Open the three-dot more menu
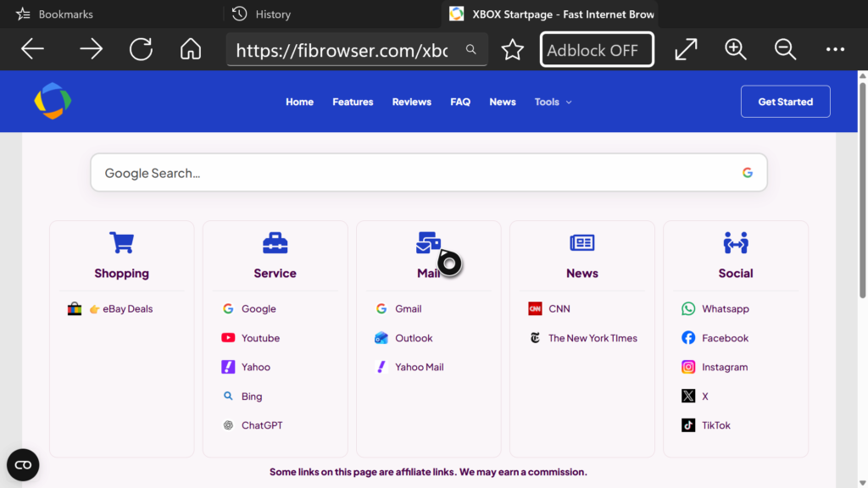This screenshot has width=868, height=488. coord(835,49)
